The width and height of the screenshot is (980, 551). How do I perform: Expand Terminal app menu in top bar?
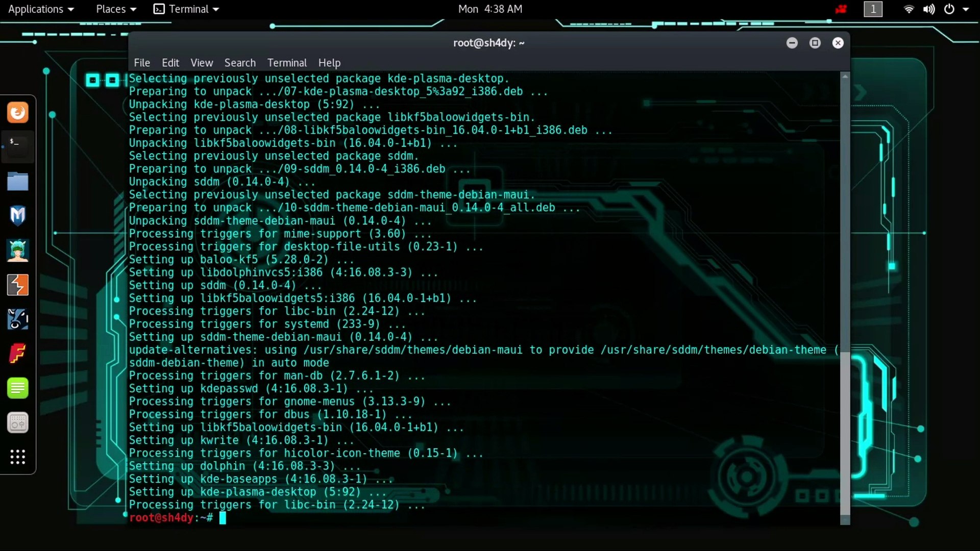coord(187,9)
